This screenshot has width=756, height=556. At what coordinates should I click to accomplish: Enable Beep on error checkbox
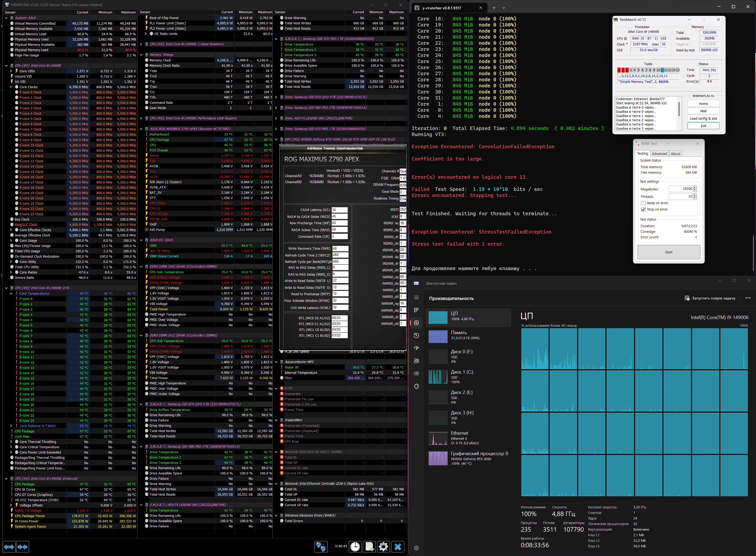point(643,203)
